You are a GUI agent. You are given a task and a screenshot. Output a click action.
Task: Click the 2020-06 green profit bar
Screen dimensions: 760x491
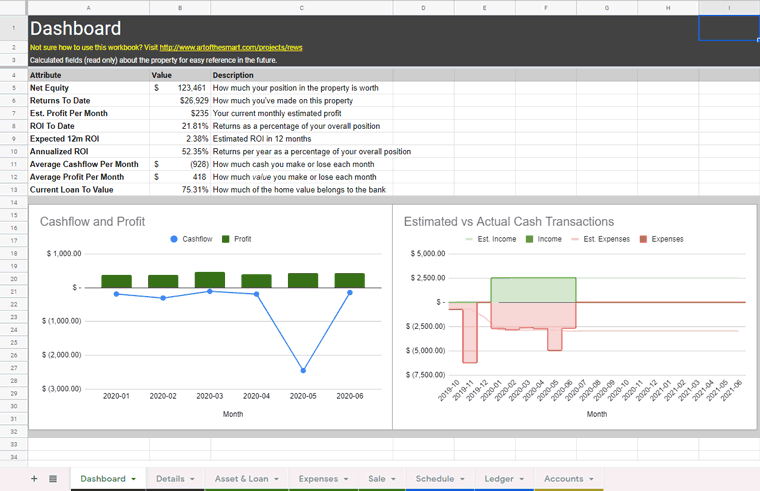[x=349, y=280]
